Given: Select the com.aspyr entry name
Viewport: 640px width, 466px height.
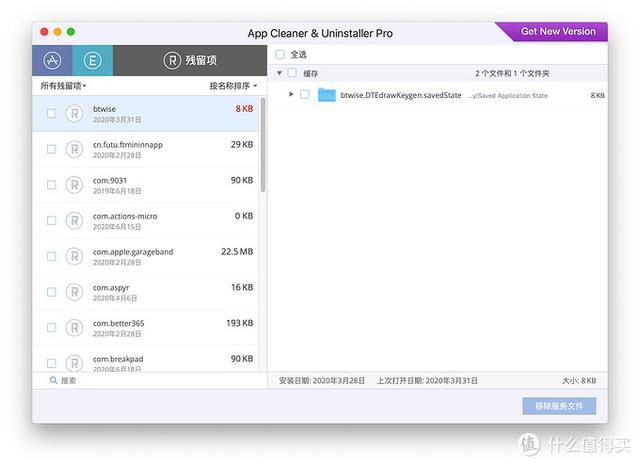Looking at the screenshot, I should (111, 288).
